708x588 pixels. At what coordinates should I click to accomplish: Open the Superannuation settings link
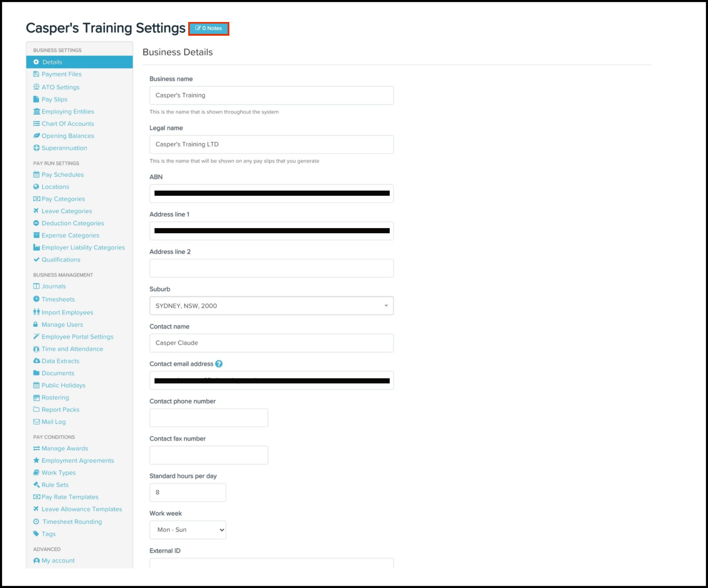pos(64,148)
